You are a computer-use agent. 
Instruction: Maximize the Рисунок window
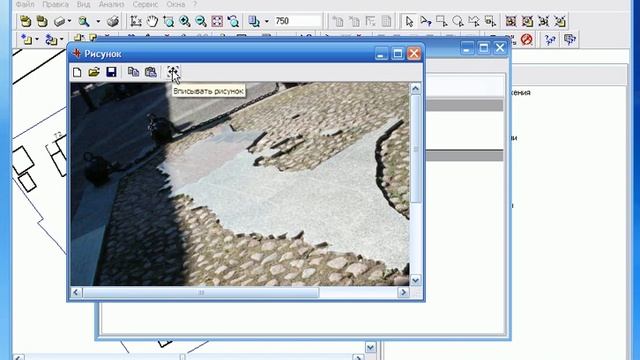point(398,53)
